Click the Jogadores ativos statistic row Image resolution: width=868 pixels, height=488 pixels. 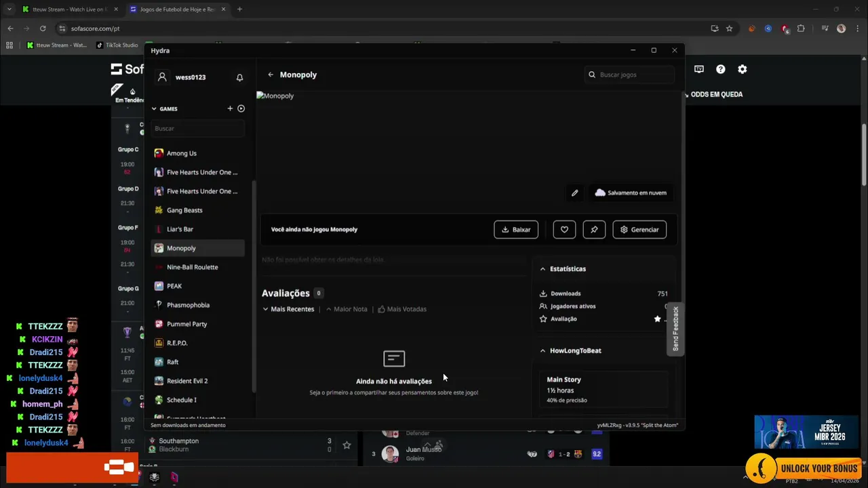[x=604, y=306]
